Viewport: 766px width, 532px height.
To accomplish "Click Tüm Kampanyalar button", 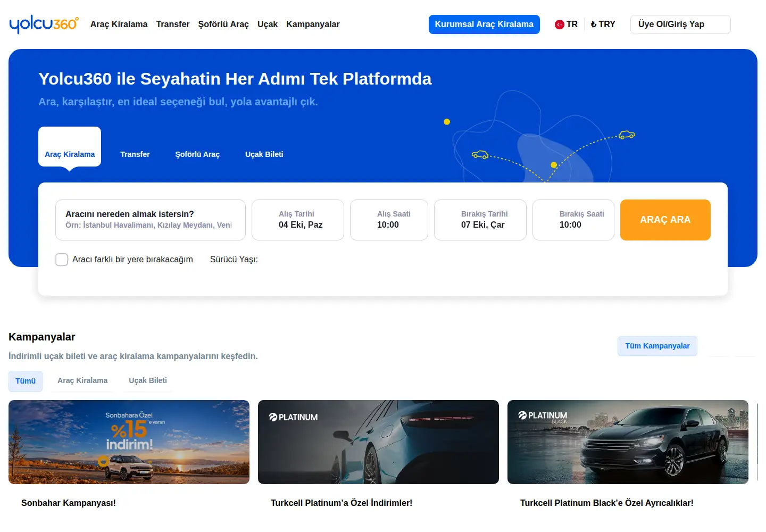I will tap(657, 346).
